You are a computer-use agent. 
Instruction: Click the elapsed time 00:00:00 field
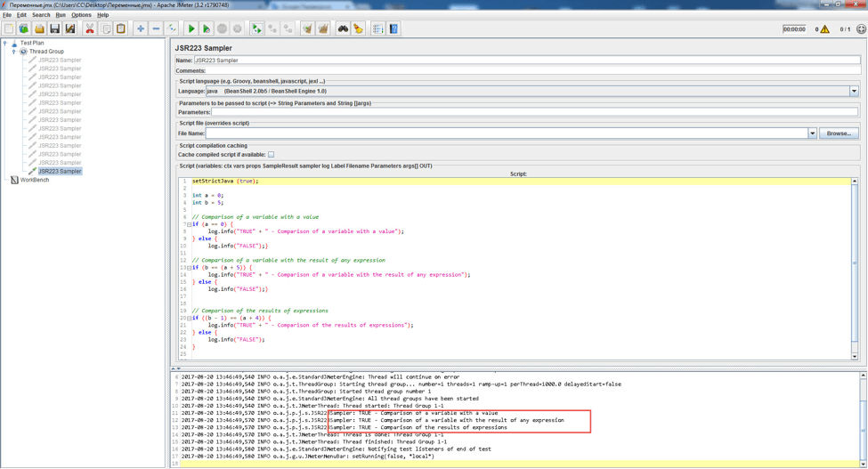point(794,29)
